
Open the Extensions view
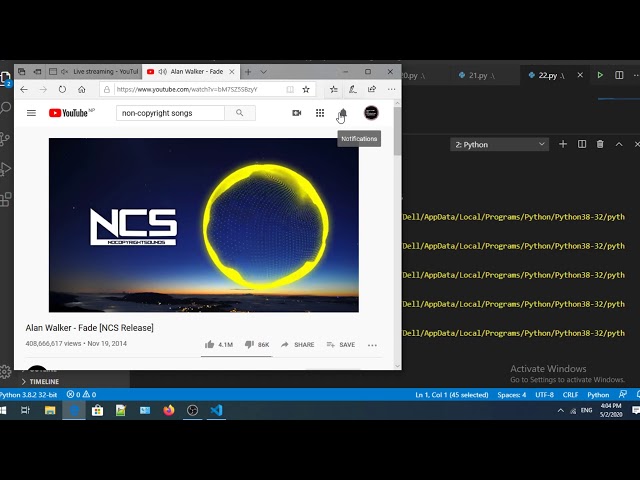click(x=6, y=200)
